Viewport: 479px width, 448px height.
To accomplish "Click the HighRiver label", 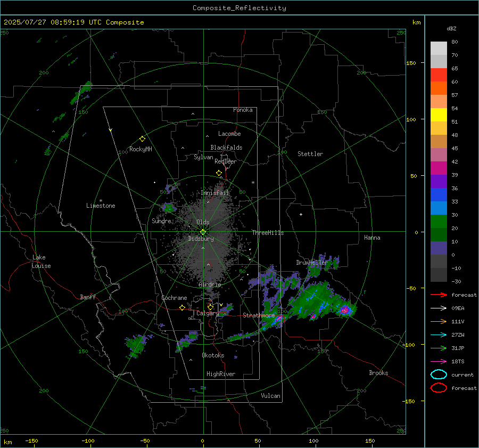I will coord(221,374).
